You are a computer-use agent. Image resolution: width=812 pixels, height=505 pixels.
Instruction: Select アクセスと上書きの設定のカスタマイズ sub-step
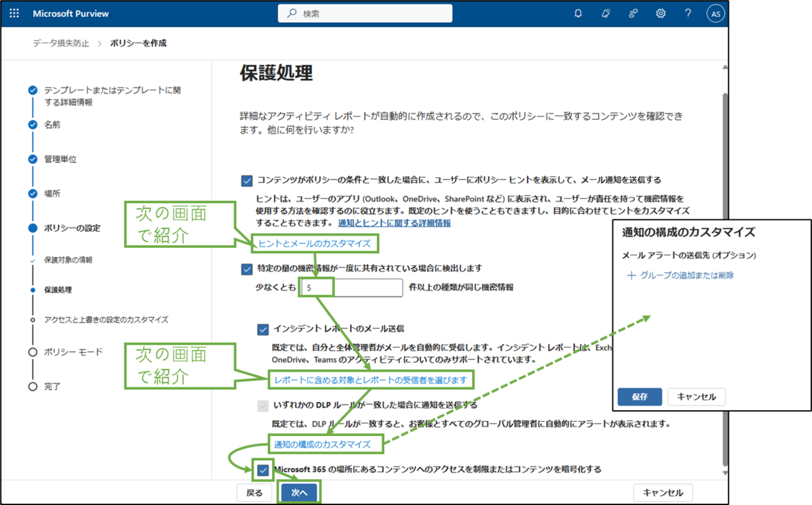pos(106,320)
